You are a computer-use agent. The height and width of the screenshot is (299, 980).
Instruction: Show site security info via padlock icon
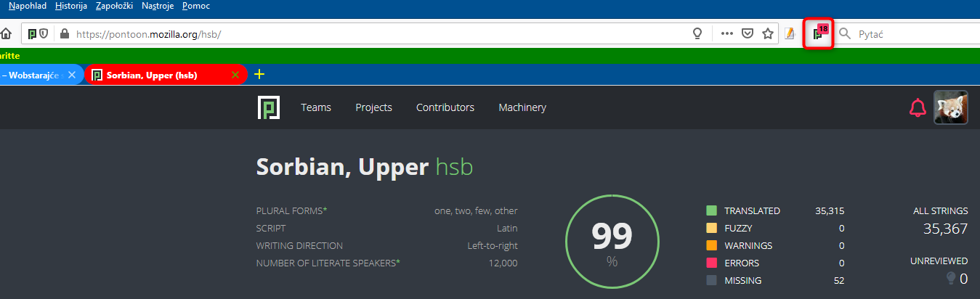point(64,34)
